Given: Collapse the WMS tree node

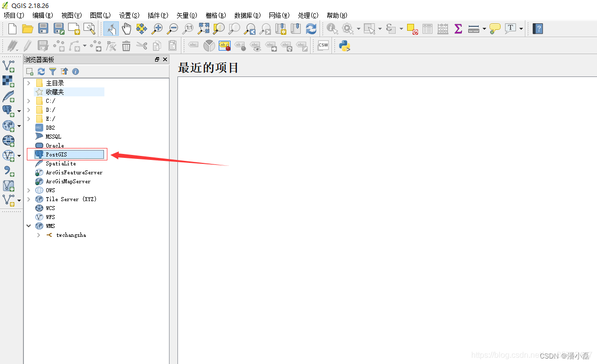Looking at the screenshot, I should click(x=29, y=226).
